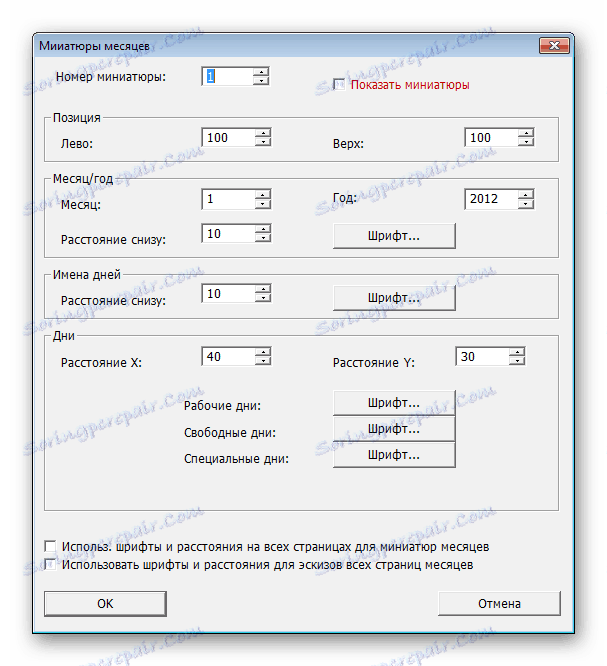Click the Отмена button

[499, 604]
